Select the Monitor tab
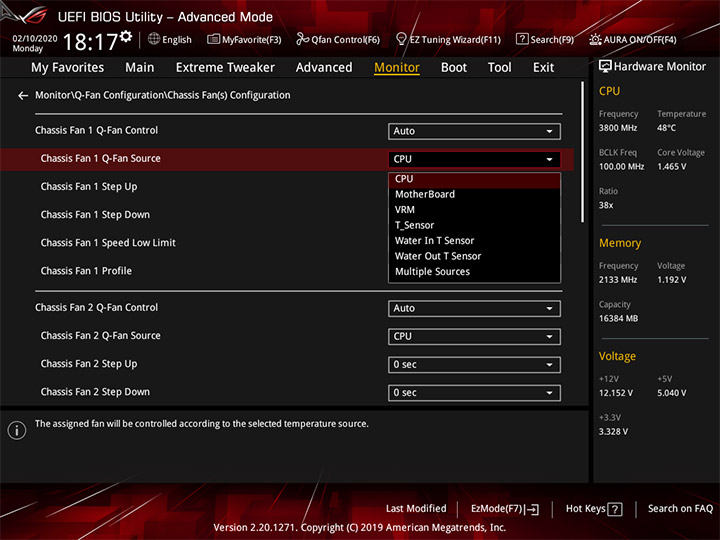The width and height of the screenshot is (720, 540). (397, 68)
